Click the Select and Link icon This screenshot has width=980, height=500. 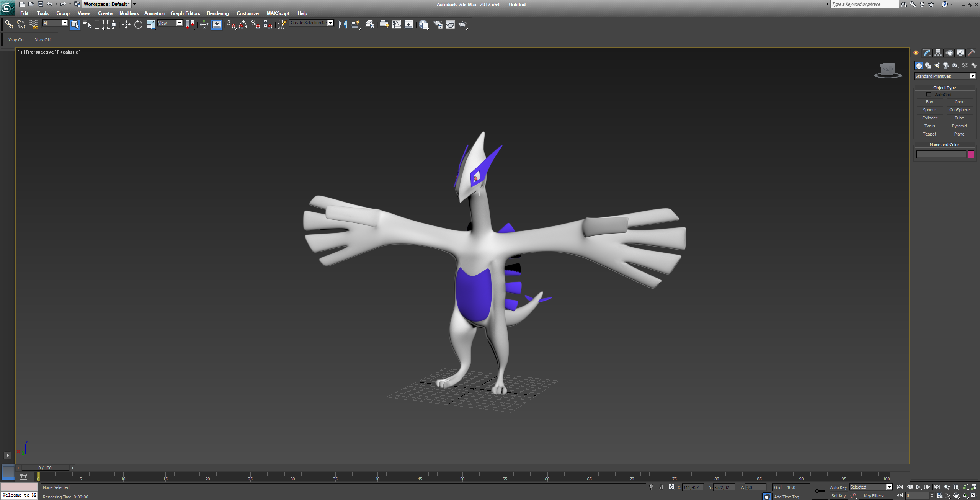(x=8, y=25)
